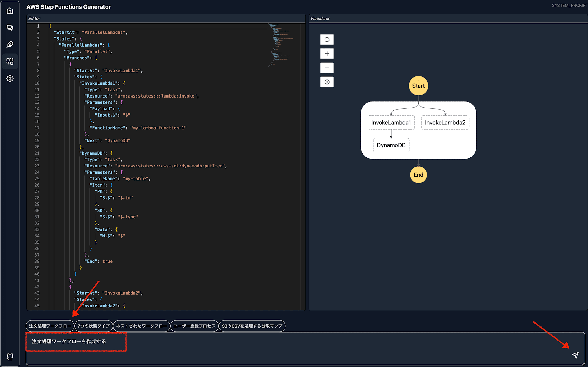Viewport: 588px width, 367px height.
Task: Click the zoom out (-) icon in Visualizer
Action: tap(328, 68)
